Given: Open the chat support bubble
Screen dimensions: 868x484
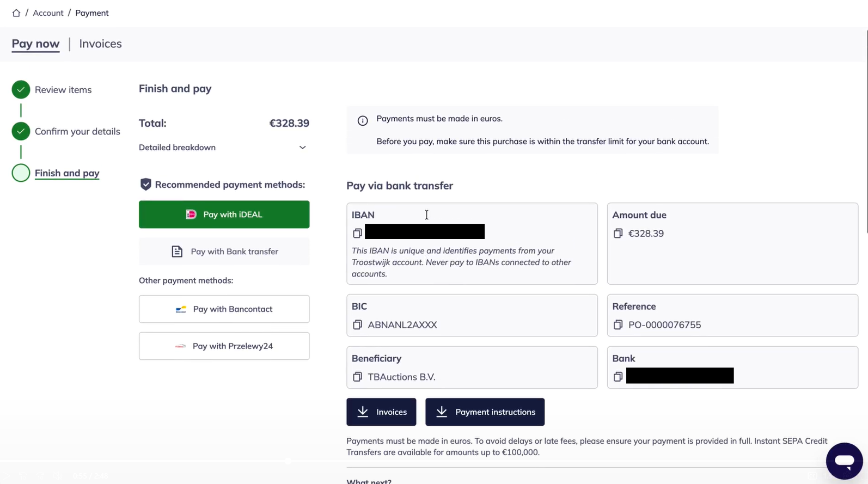Looking at the screenshot, I should (x=843, y=461).
